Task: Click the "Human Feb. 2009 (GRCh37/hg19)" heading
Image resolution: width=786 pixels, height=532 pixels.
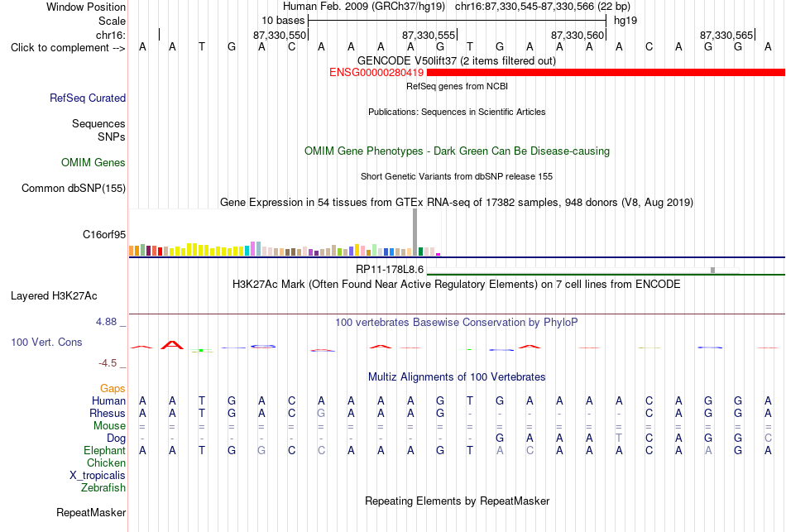Action: click(364, 7)
